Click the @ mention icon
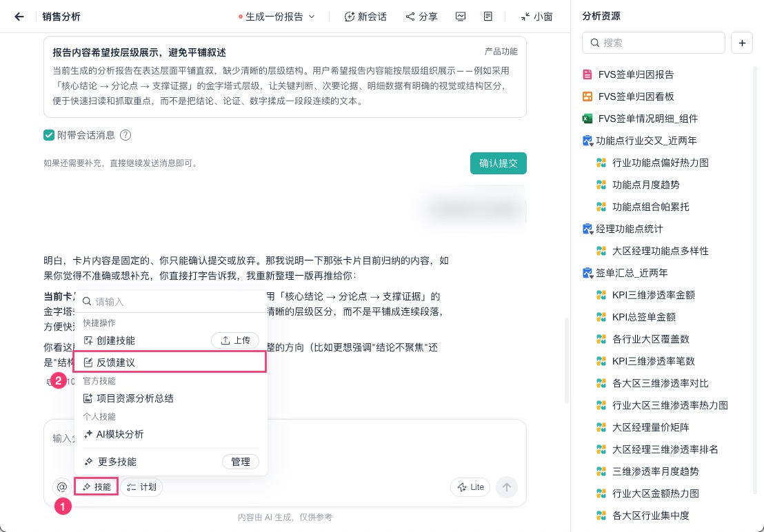The height and width of the screenshot is (532, 764). [62, 487]
